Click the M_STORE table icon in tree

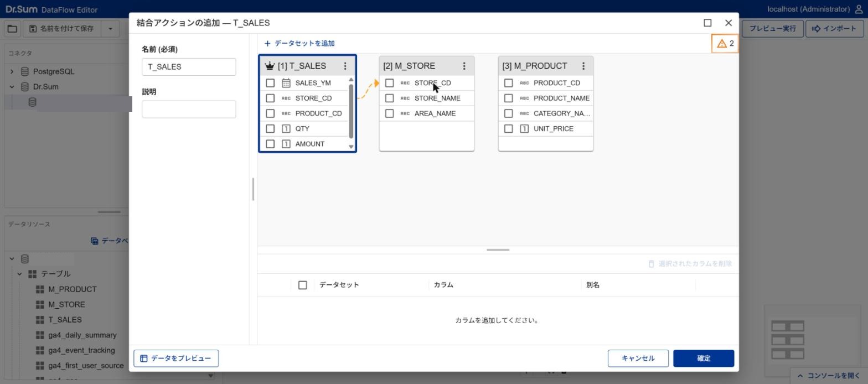40,305
